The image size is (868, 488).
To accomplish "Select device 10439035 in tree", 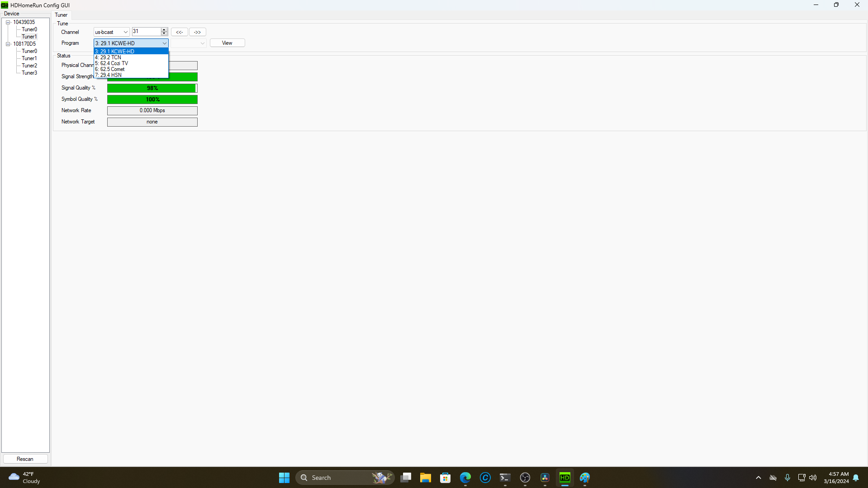I will click(x=24, y=22).
